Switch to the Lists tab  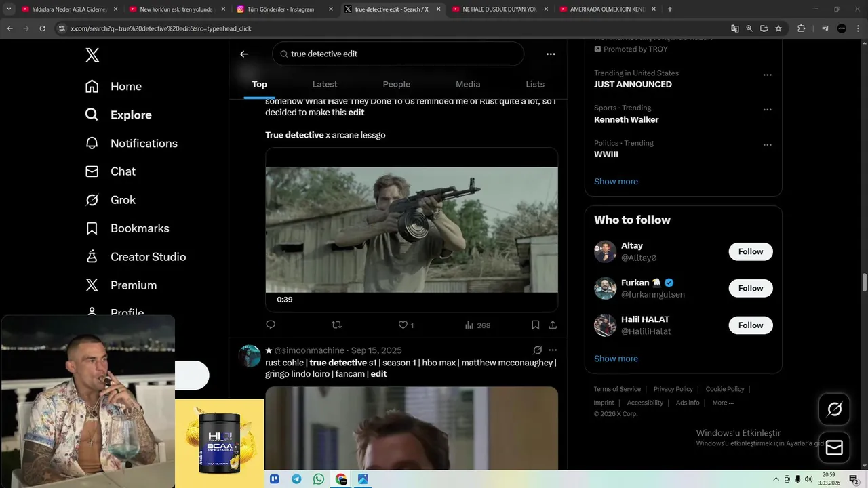pyautogui.click(x=535, y=85)
